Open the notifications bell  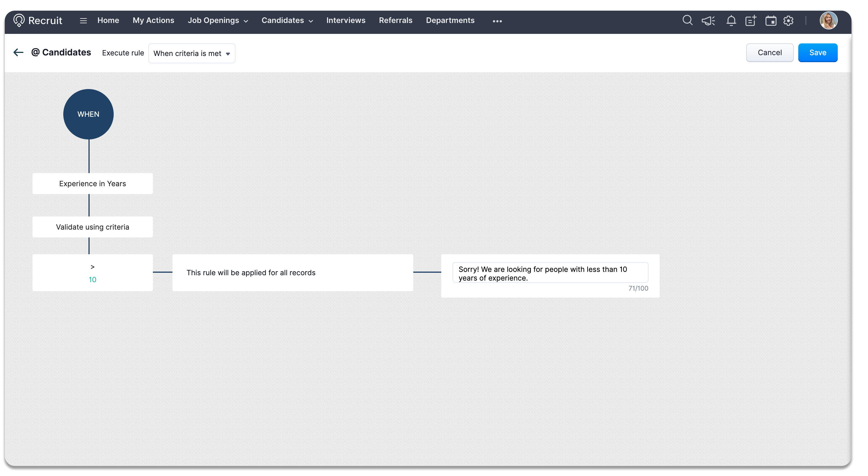[x=731, y=21]
